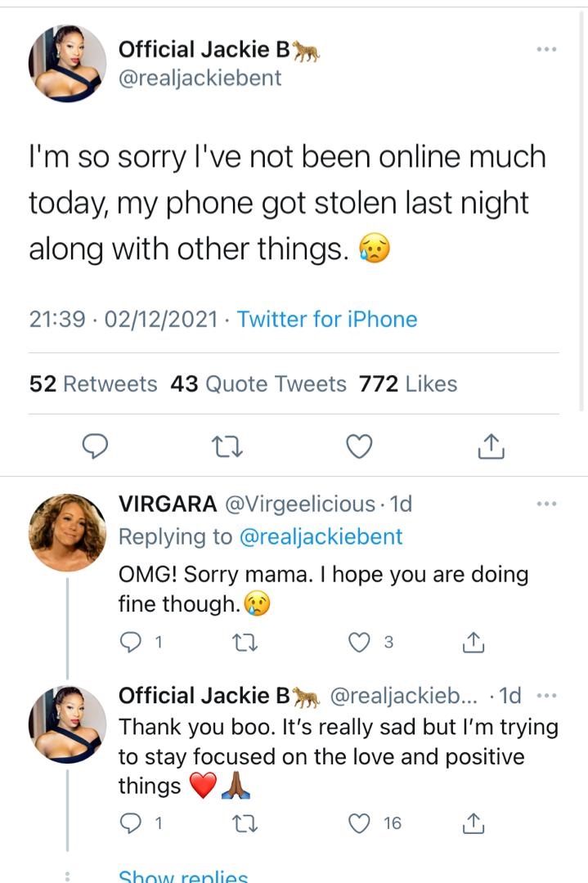Reply to the main tweet

[x=97, y=446]
